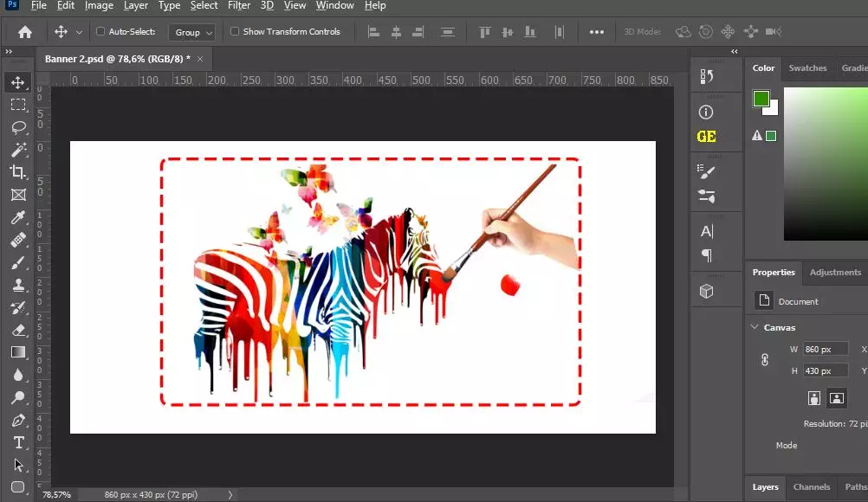Screen dimensions: 868x502
Task: Enable Show Transform Controls
Action: point(233,31)
